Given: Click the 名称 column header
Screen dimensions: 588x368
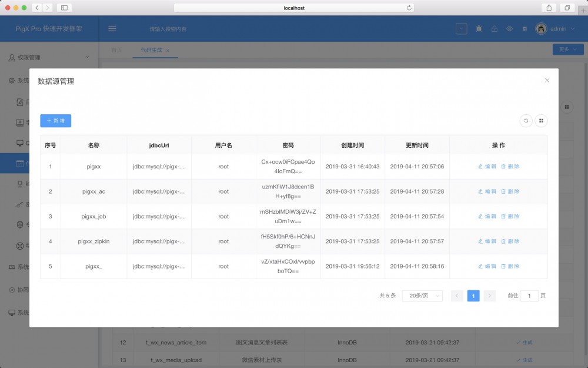Looking at the screenshot, I should [93, 145].
